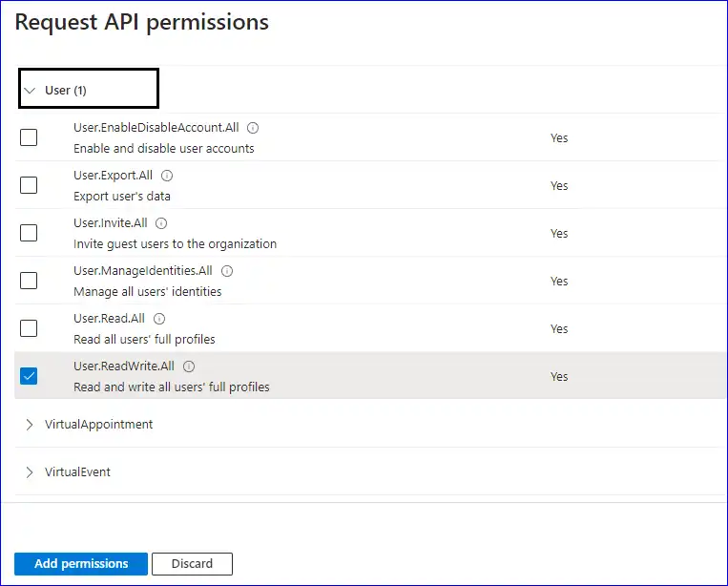Click the 'Export user's data' description text
The height and width of the screenshot is (586, 728).
121,197
